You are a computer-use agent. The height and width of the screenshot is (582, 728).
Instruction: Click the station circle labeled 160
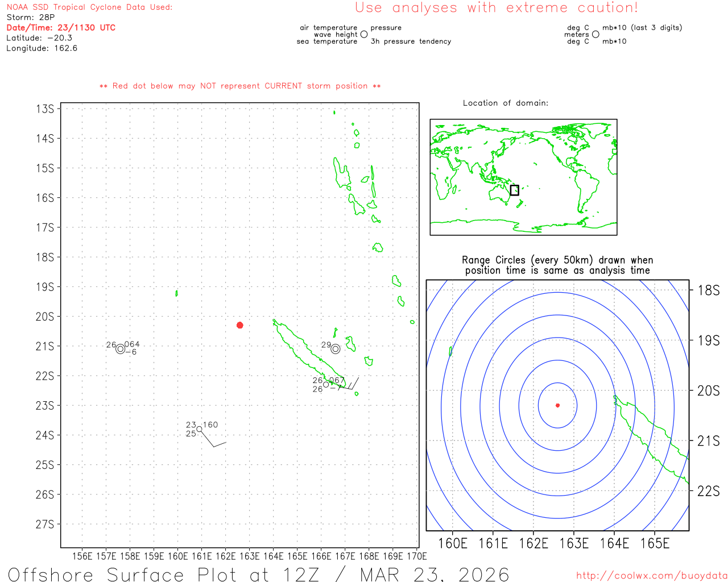coord(199,429)
